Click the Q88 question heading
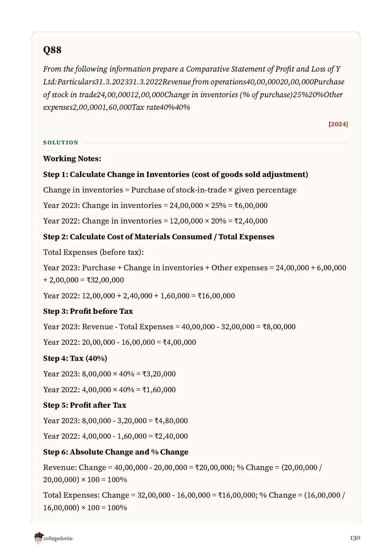Image resolution: width=392 pixels, height=555 pixels. point(52,50)
